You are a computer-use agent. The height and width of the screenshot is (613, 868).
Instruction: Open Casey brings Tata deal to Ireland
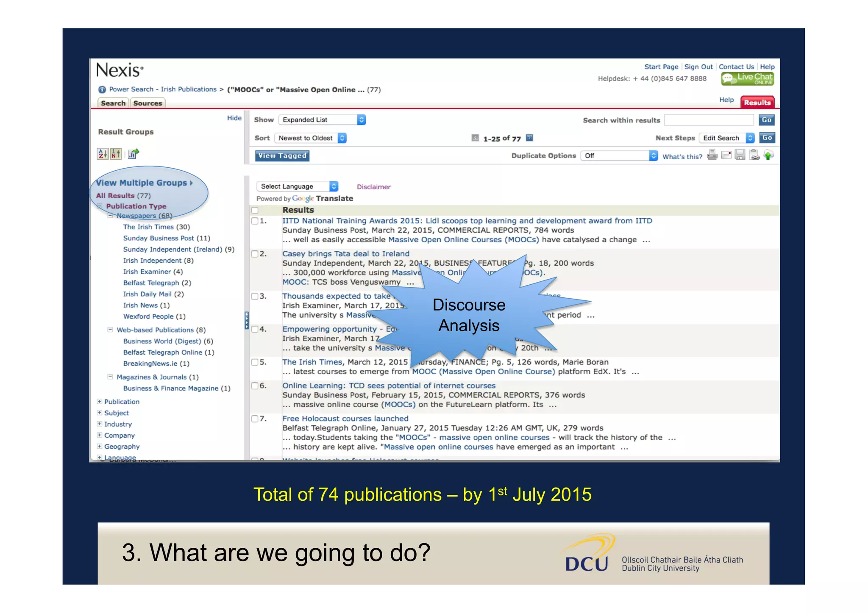click(x=346, y=254)
